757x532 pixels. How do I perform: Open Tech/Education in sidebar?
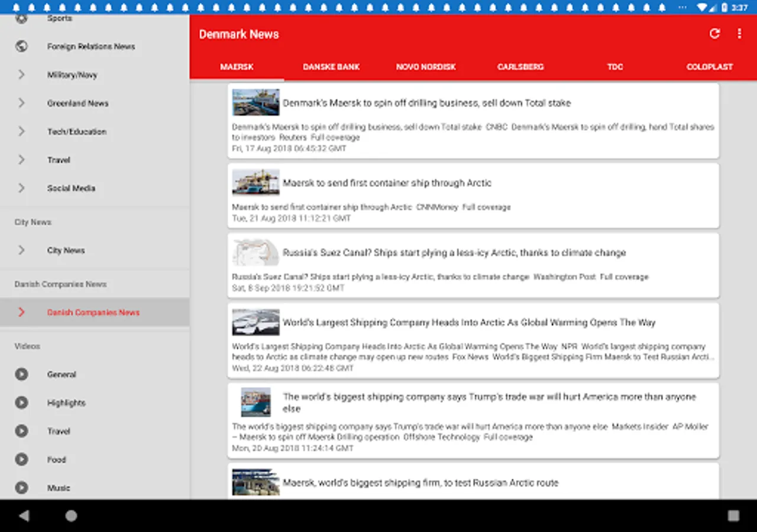point(95,131)
